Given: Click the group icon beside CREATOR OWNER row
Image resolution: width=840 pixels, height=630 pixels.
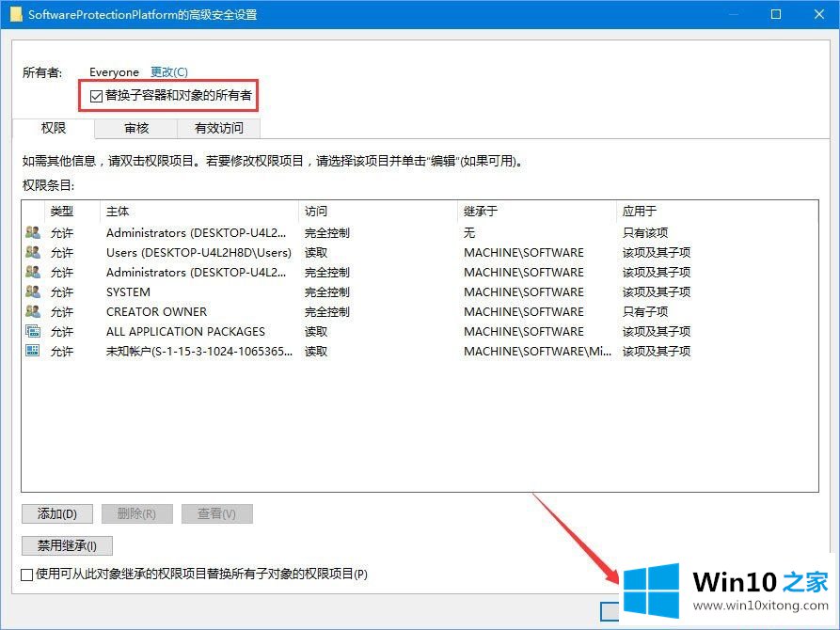Looking at the screenshot, I should click(33, 311).
